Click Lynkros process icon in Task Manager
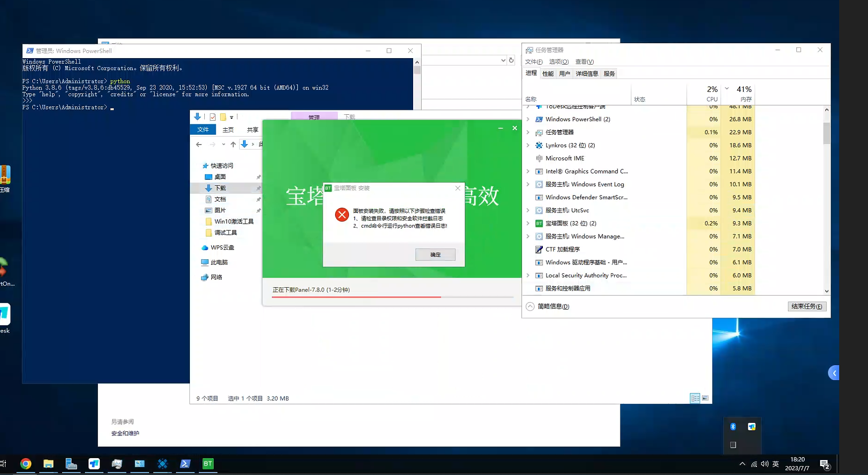The image size is (868, 475). tap(539, 145)
